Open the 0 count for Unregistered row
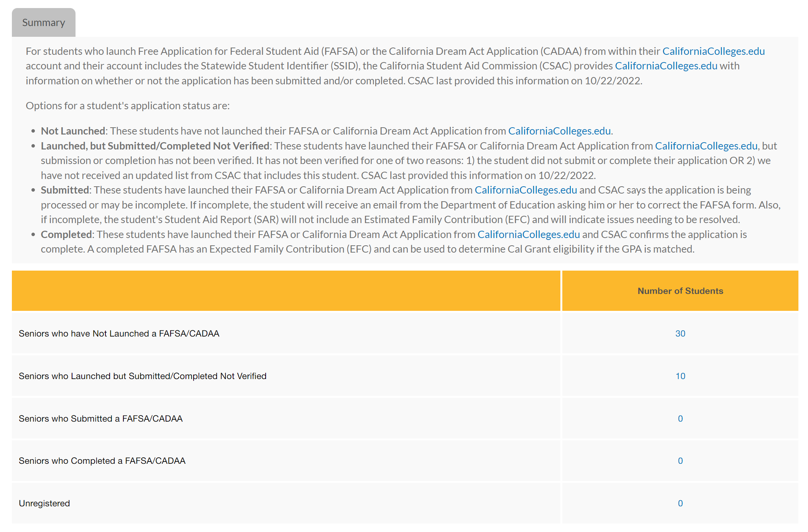 [680, 503]
